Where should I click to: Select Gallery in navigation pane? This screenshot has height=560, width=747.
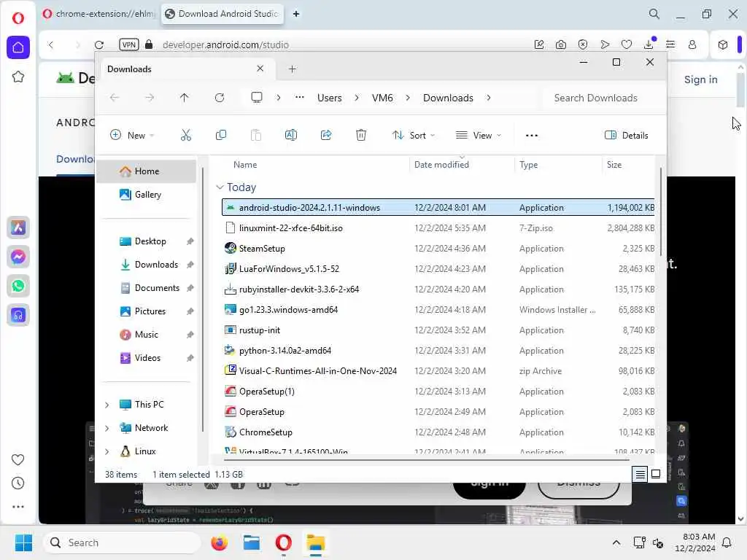pyautogui.click(x=147, y=194)
